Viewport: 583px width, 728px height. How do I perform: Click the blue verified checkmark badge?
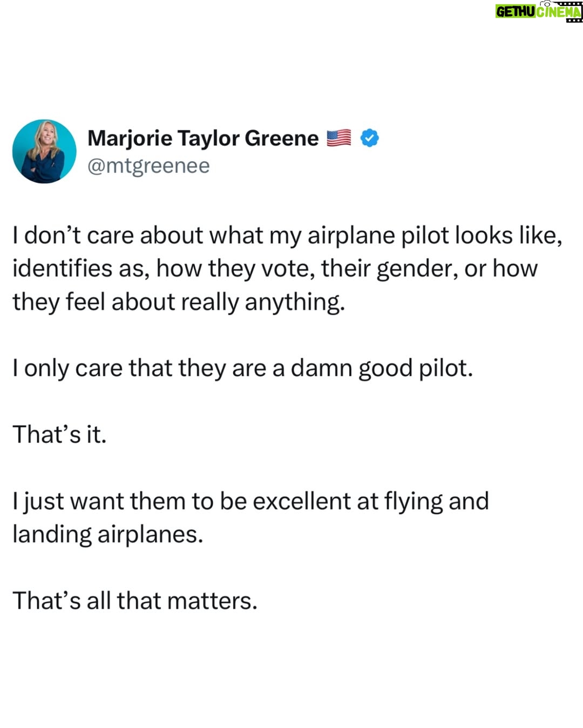(x=370, y=139)
